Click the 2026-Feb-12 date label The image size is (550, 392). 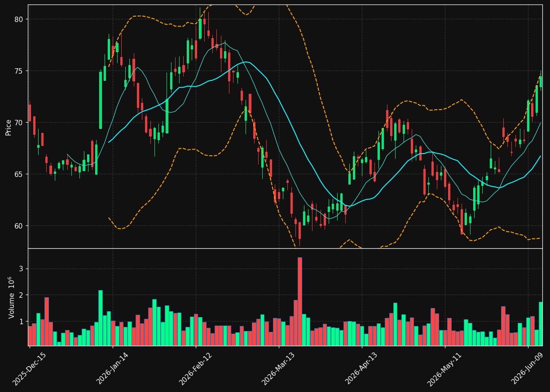(196, 368)
